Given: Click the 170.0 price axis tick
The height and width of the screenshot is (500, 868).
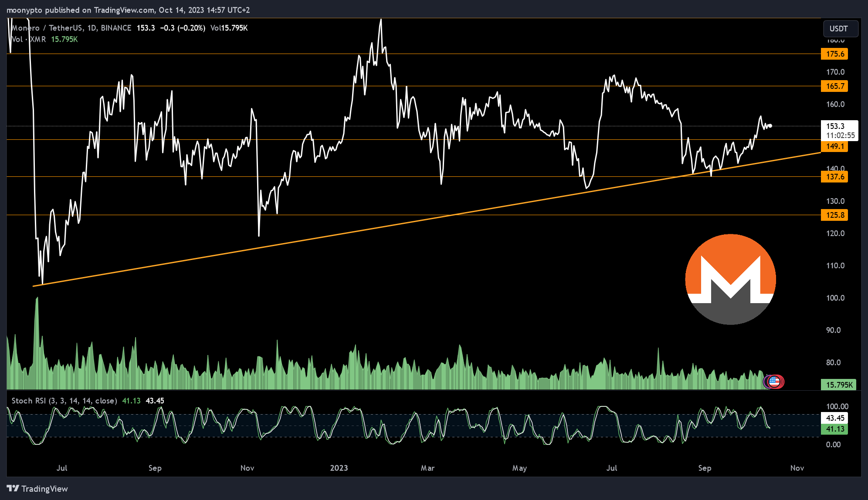Looking at the screenshot, I should [835, 72].
